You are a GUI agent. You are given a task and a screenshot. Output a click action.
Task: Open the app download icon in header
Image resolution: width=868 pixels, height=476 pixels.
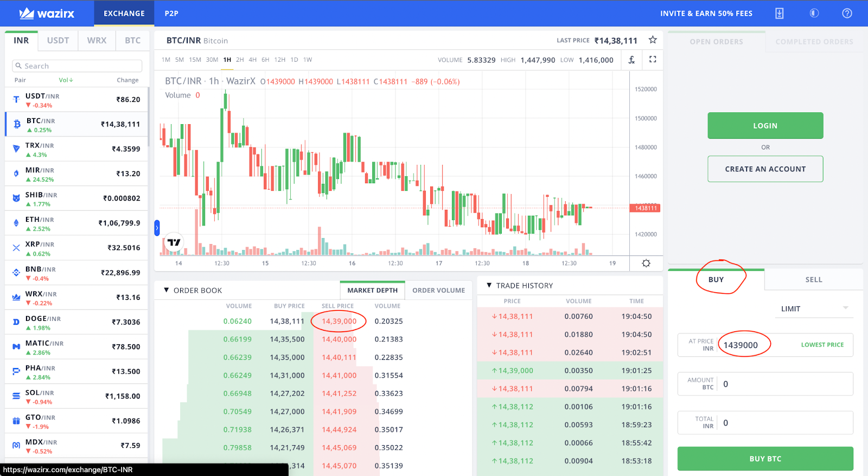click(x=779, y=14)
